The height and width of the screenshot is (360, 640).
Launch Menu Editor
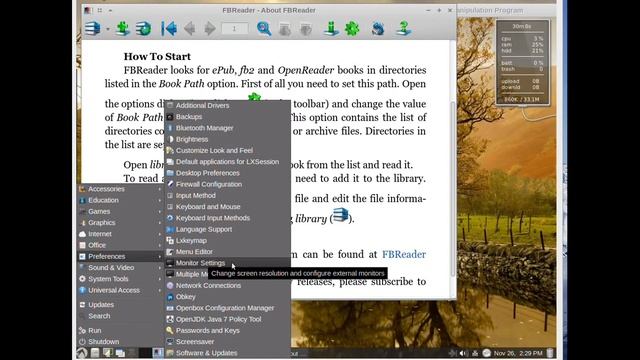228,252
